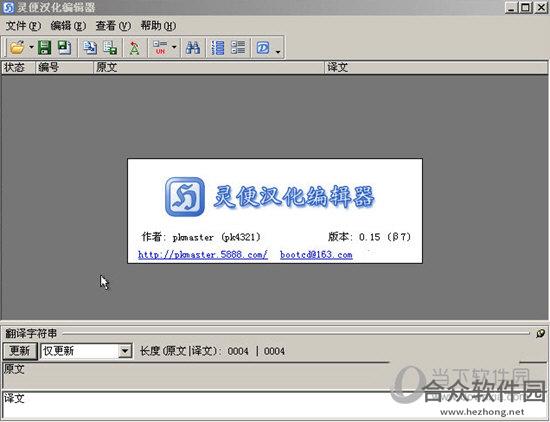Image resolution: width=550 pixels, height=422 pixels.
Task: Minimize the 灵便汉化编辑器 window
Action: [x=511, y=7]
